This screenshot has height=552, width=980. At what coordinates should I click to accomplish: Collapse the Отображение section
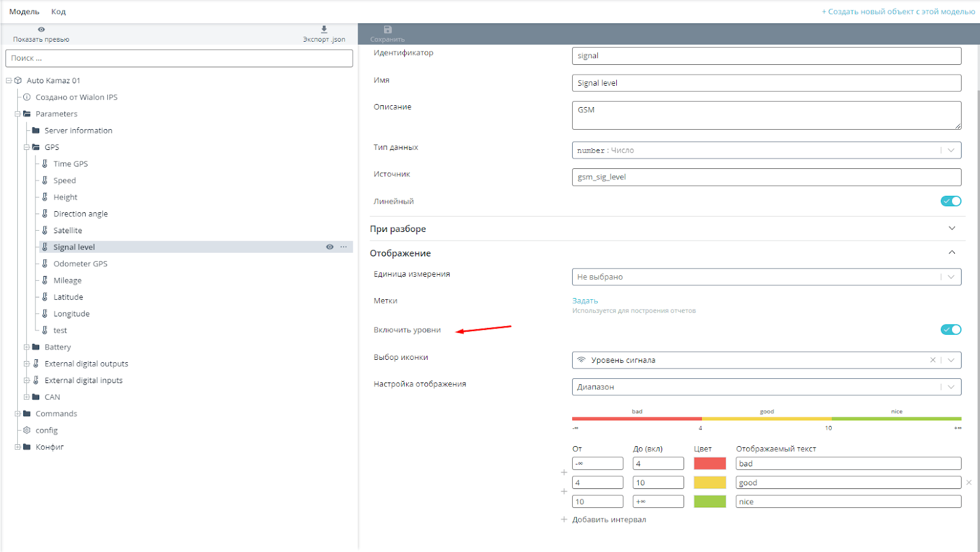coord(952,252)
